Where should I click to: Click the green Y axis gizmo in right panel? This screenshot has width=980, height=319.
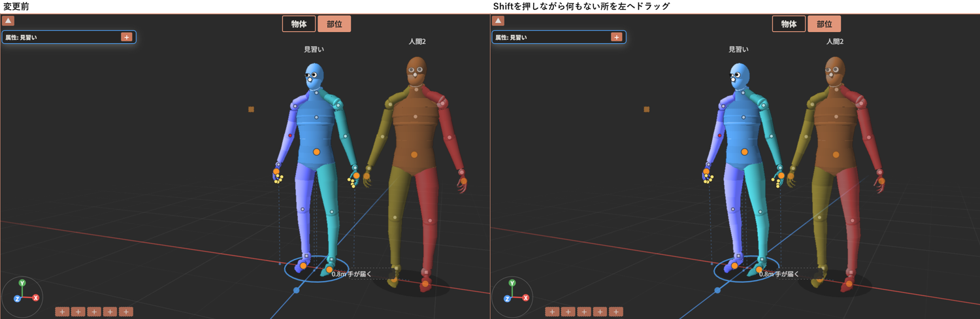pyautogui.click(x=512, y=283)
